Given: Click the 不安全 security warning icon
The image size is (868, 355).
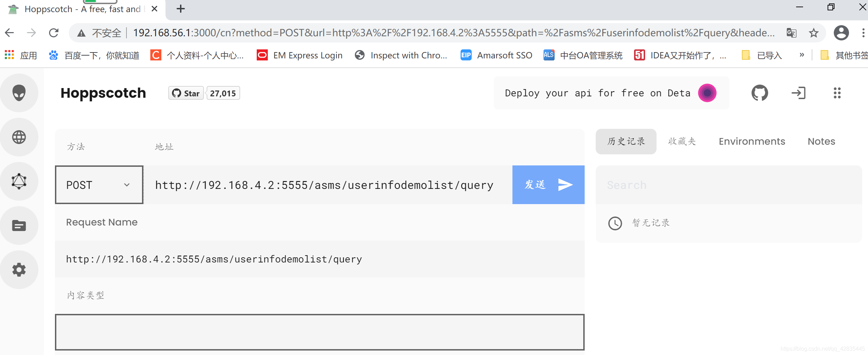Looking at the screenshot, I should (81, 33).
